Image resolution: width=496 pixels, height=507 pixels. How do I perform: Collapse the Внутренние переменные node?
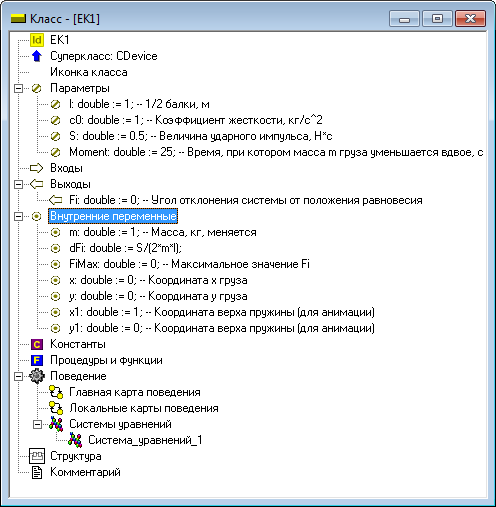pyautogui.click(x=19, y=216)
